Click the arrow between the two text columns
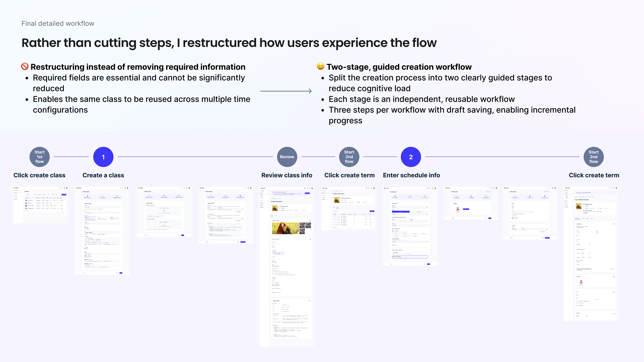The height and width of the screenshot is (362, 644). pyautogui.click(x=286, y=91)
